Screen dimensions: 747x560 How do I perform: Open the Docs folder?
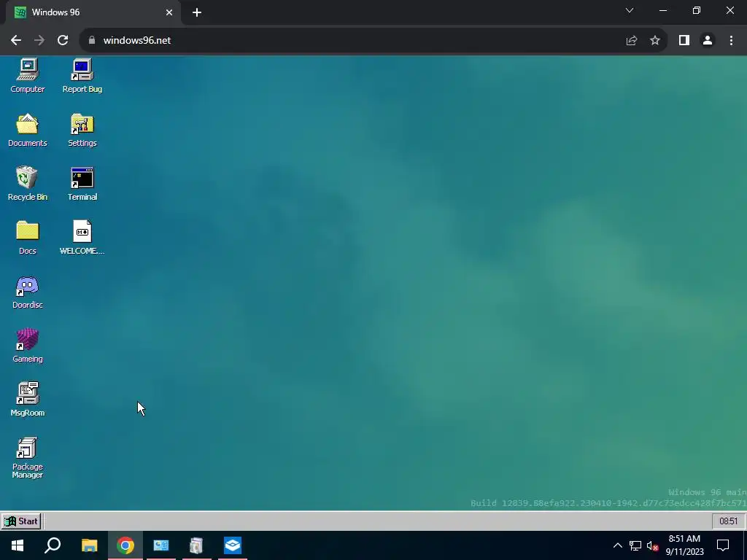click(x=27, y=237)
